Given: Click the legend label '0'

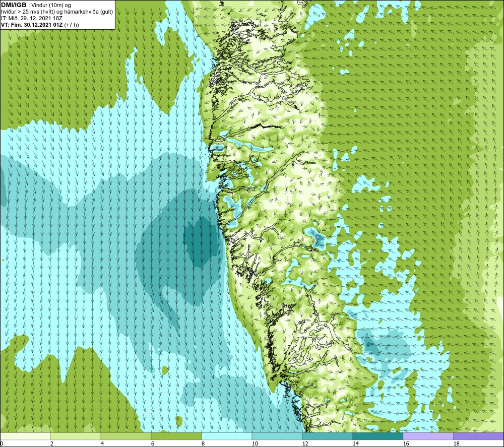Looking at the screenshot, I should (2, 444).
